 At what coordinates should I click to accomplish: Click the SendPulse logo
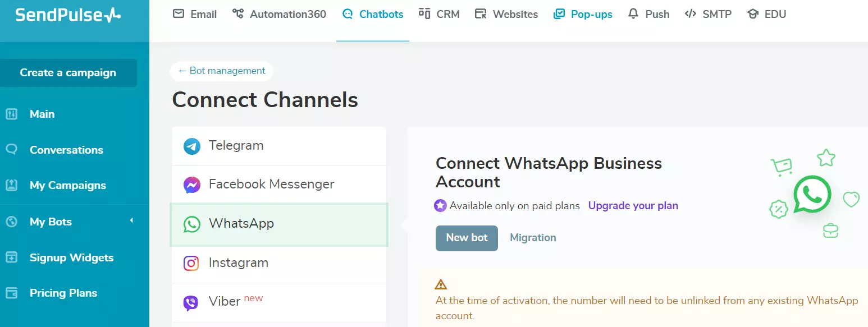68,15
